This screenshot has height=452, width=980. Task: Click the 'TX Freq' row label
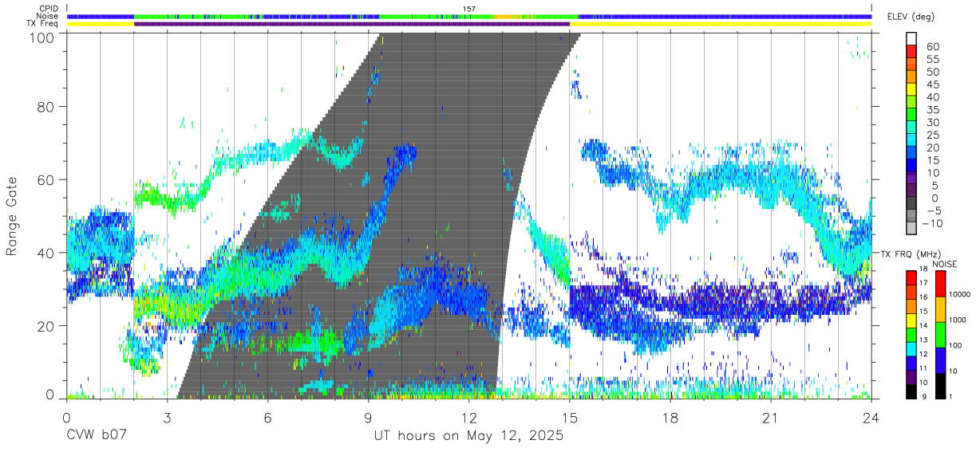pos(44,24)
